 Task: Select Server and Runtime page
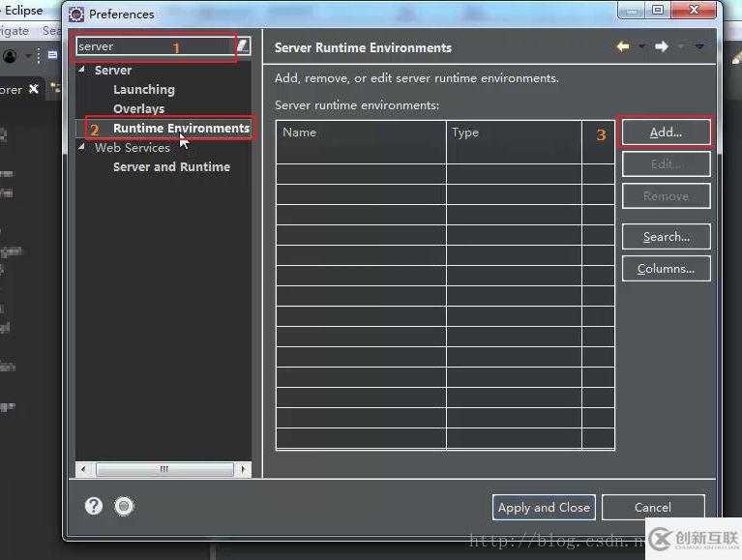coord(171,167)
